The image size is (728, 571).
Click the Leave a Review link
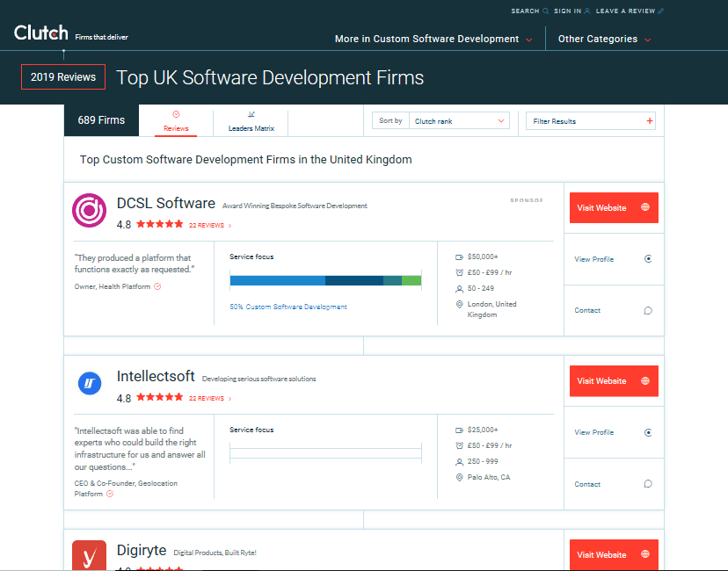coord(625,11)
